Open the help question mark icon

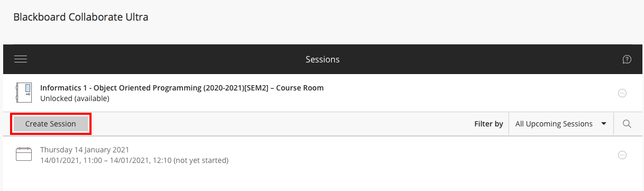(627, 59)
